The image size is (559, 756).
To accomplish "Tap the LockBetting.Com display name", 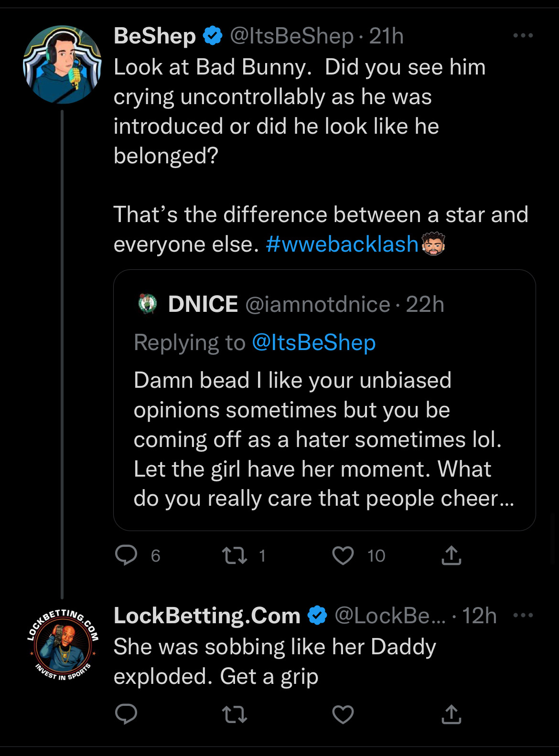I will pyautogui.click(x=207, y=615).
